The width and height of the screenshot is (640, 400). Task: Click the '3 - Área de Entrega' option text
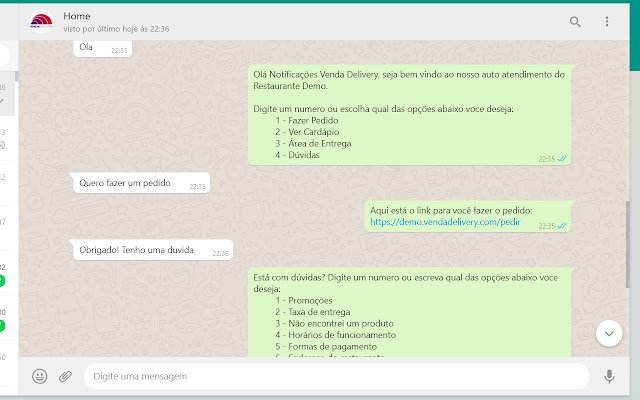[313, 143]
